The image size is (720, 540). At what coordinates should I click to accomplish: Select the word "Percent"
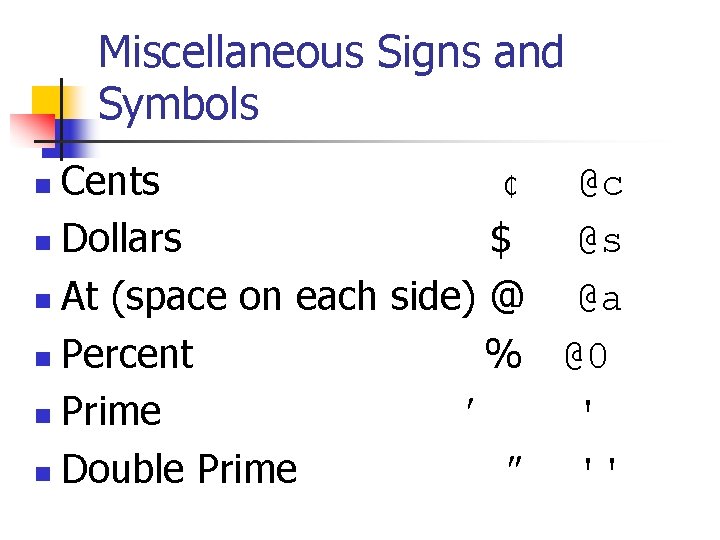(x=127, y=354)
